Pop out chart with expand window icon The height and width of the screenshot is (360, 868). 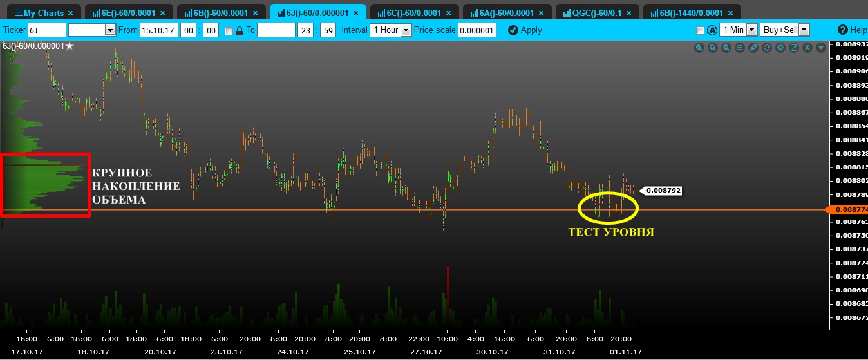[x=793, y=48]
